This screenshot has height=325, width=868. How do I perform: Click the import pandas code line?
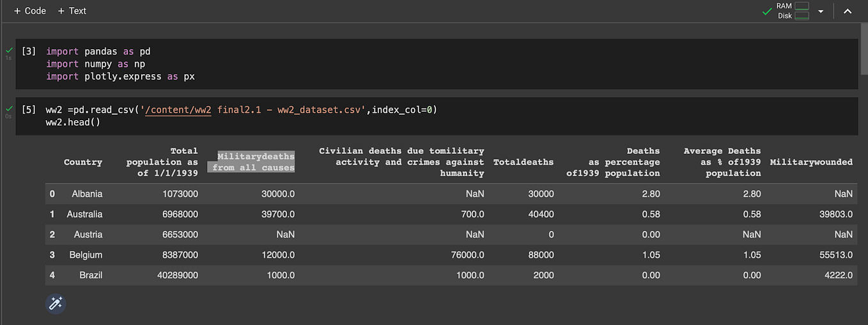[98, 51]
